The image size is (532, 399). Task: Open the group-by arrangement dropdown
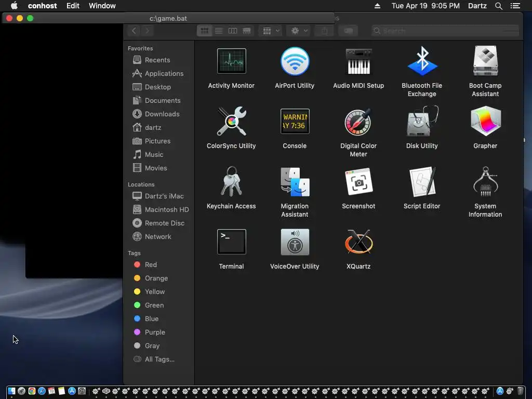click(x=270, y=31)
